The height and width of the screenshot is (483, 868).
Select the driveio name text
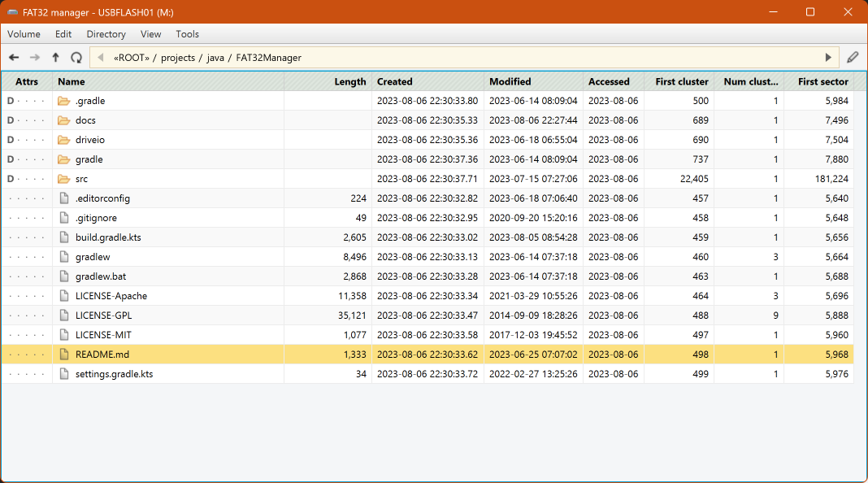pyautogui.click(x=89, y=140)
